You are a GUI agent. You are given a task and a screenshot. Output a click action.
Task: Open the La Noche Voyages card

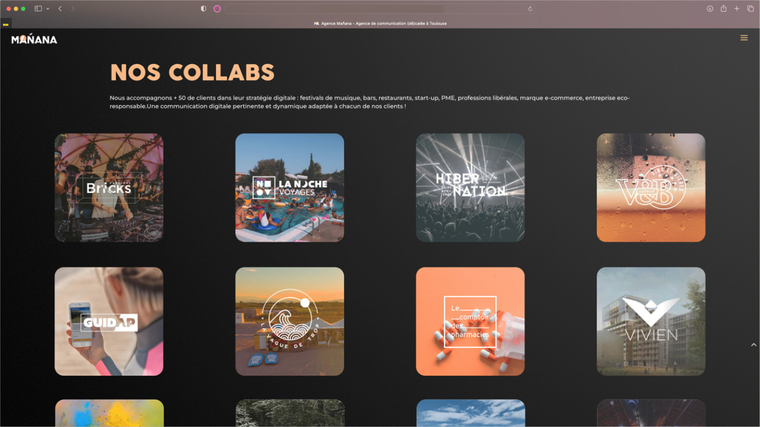point(290,188)
